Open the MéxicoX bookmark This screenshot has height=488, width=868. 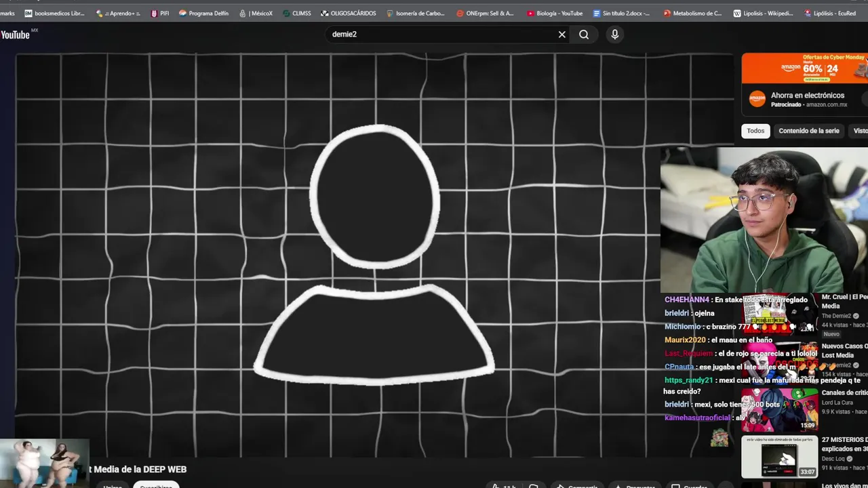[x=256, y=13]
